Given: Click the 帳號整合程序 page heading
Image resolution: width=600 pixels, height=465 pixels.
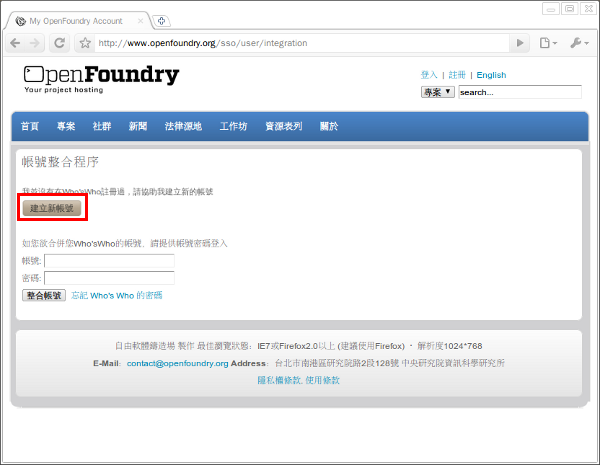Looking at the screenshot, I should (x=60, y=162).
